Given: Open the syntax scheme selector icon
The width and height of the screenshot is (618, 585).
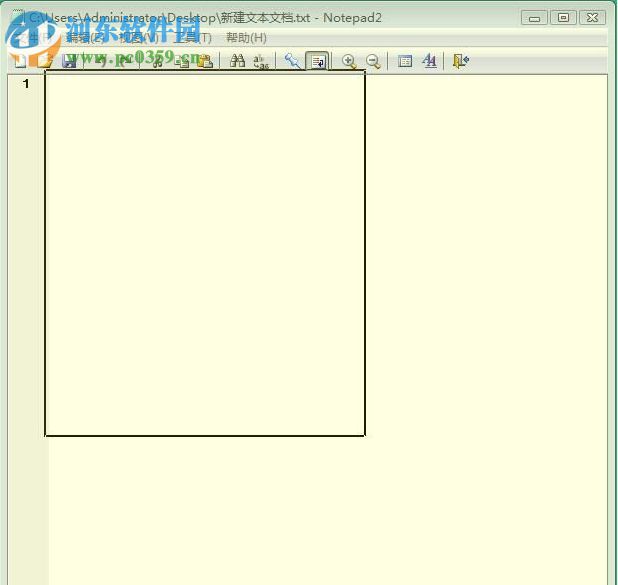Looking at the screenshot, I should (x=405, y=61).
